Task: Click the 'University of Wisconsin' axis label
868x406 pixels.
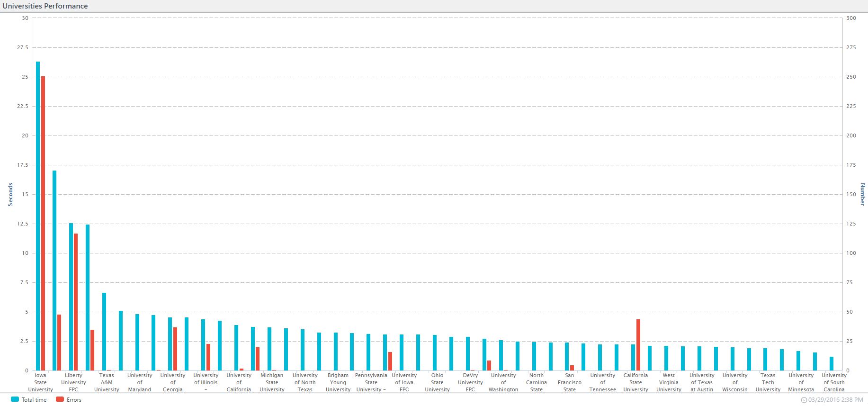Action: pos(735,382)
